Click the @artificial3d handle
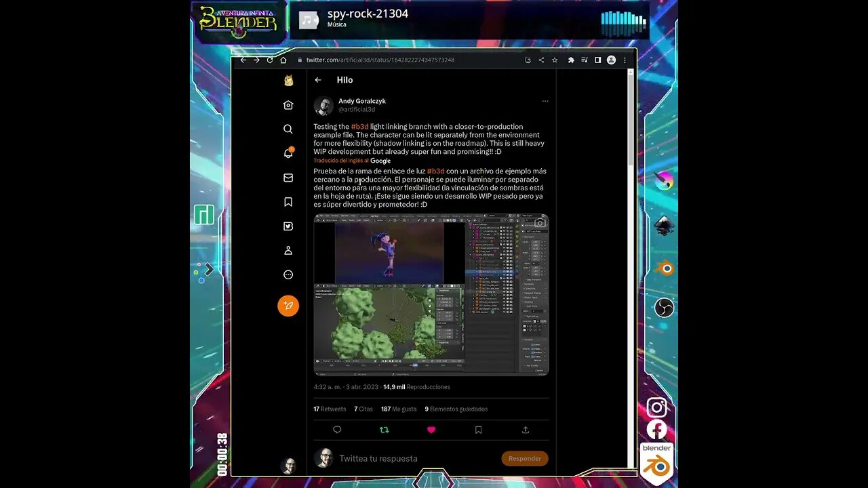 click(357, 109)
